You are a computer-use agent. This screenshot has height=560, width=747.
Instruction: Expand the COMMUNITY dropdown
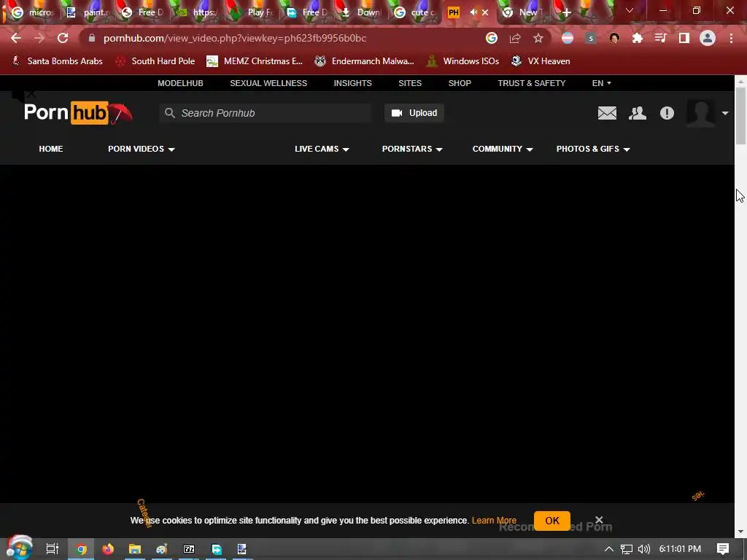(503, 149)
